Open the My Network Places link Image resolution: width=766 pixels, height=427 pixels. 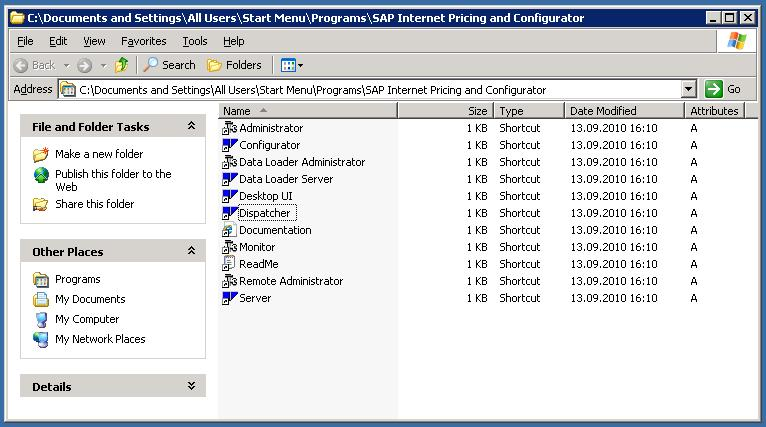(x=100, y=339)
